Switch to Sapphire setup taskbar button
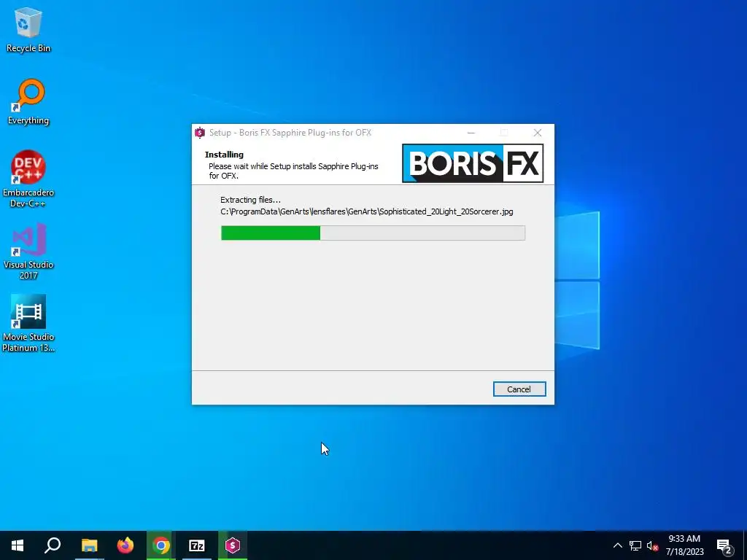 pyautogui.click(x=233, y=545)
